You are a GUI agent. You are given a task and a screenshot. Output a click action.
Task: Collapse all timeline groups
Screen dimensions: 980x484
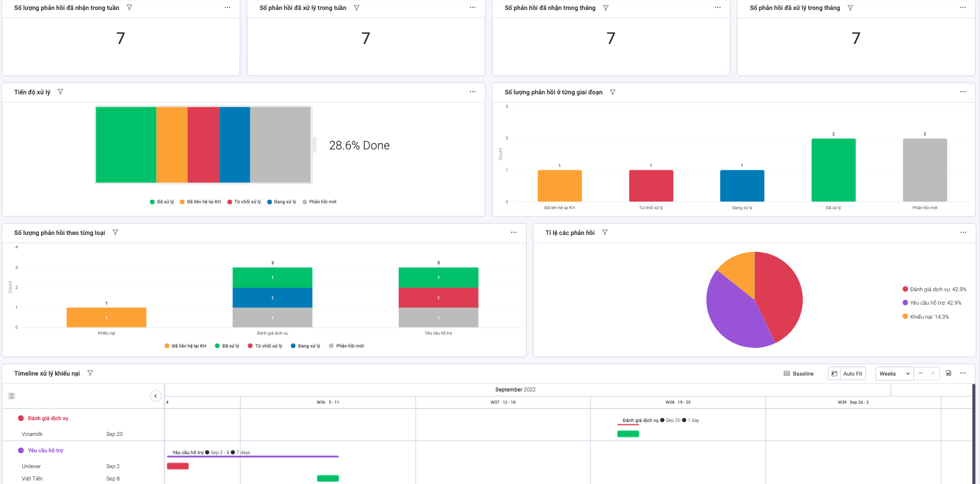point(11,396)
